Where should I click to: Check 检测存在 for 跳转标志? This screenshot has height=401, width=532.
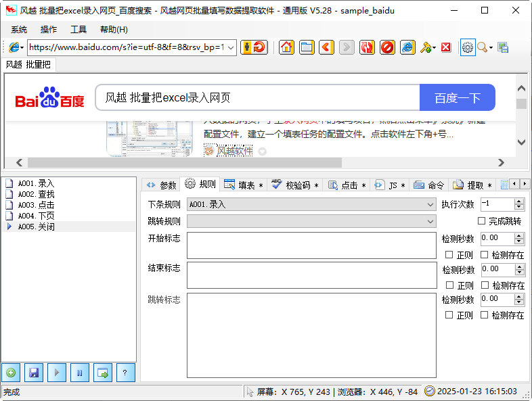(485, 315)
